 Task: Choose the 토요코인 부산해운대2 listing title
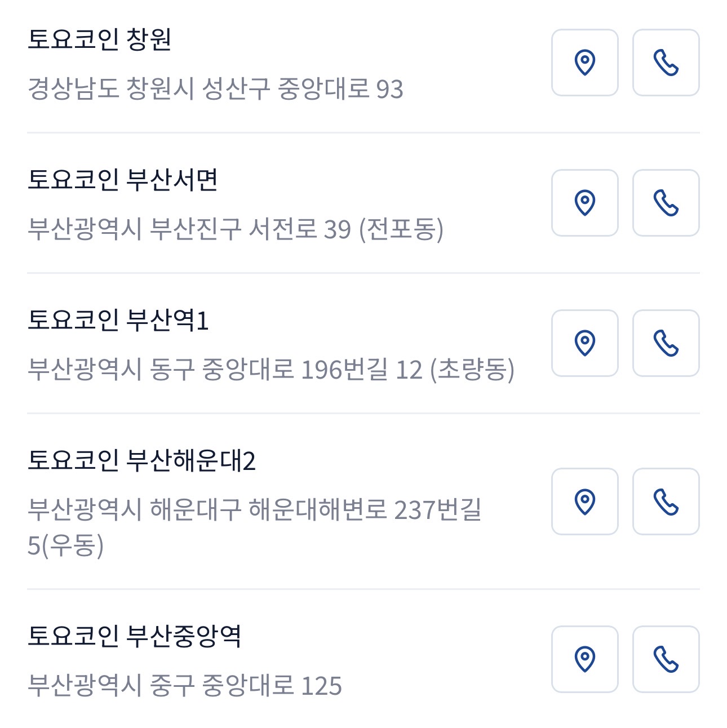[141, 460]
